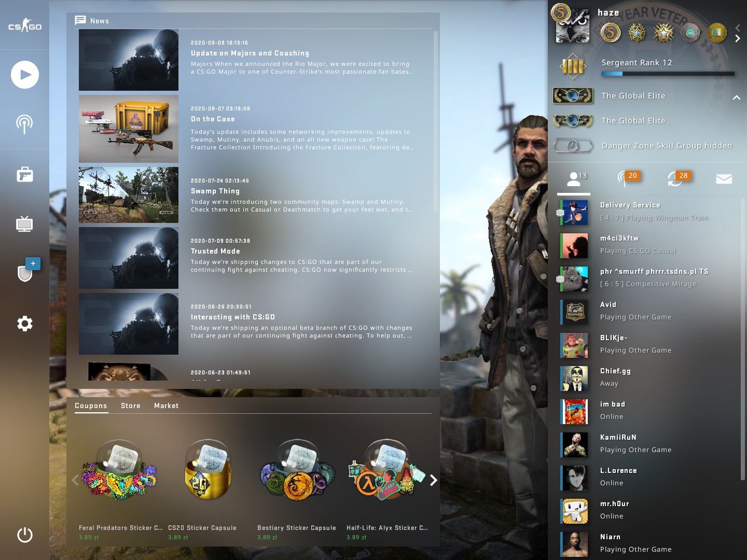
Task: Open the Watch TV icon
Action: (24, 224)
